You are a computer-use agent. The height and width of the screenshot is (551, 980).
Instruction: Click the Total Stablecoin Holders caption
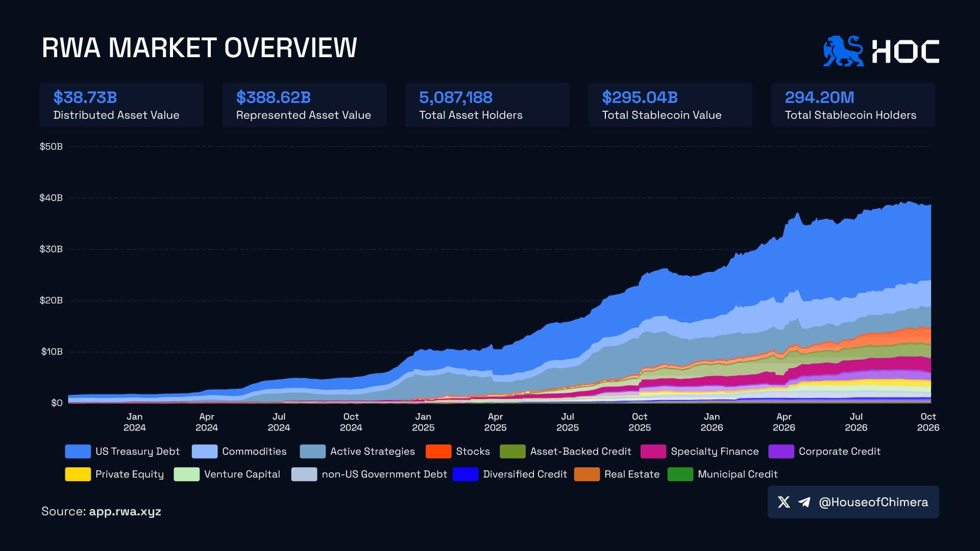pyautogui.click(x=850, y=115)
